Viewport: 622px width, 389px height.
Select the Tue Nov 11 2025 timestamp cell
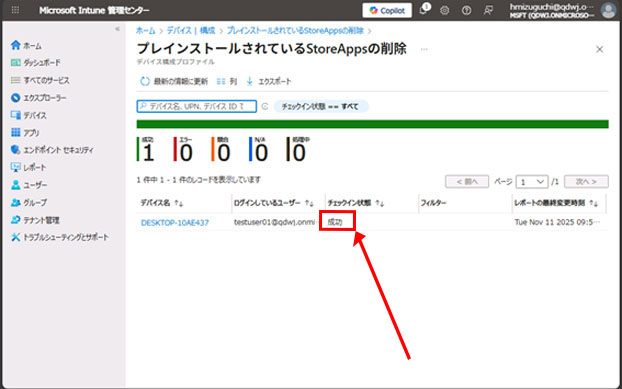click(557, 222)
